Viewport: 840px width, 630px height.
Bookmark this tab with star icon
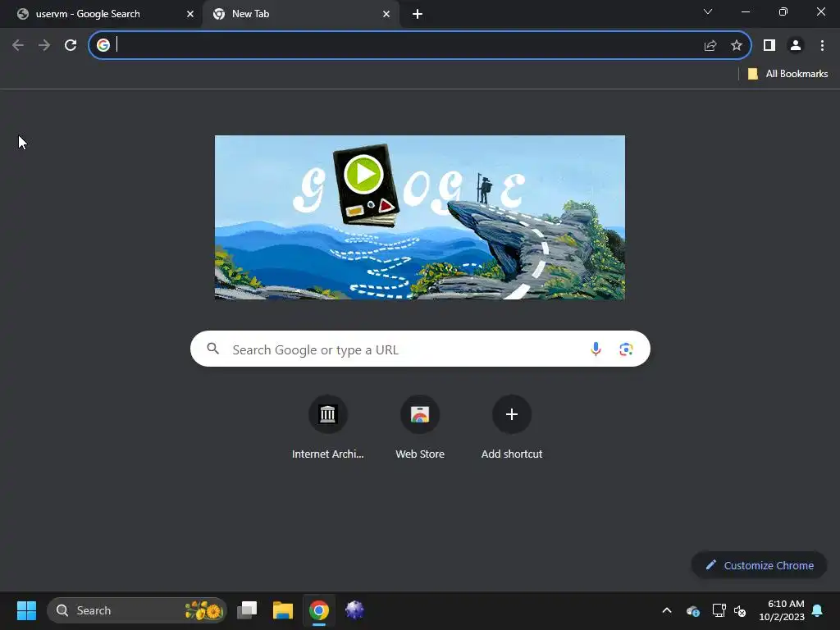(x=737, y=46)
